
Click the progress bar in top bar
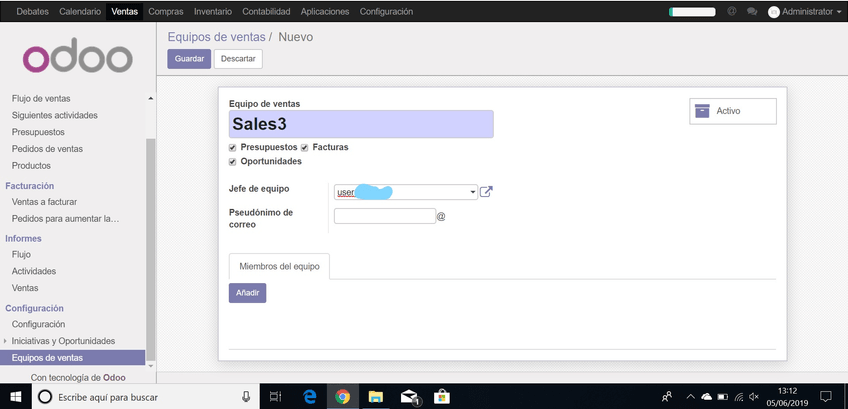pos(691,12)
